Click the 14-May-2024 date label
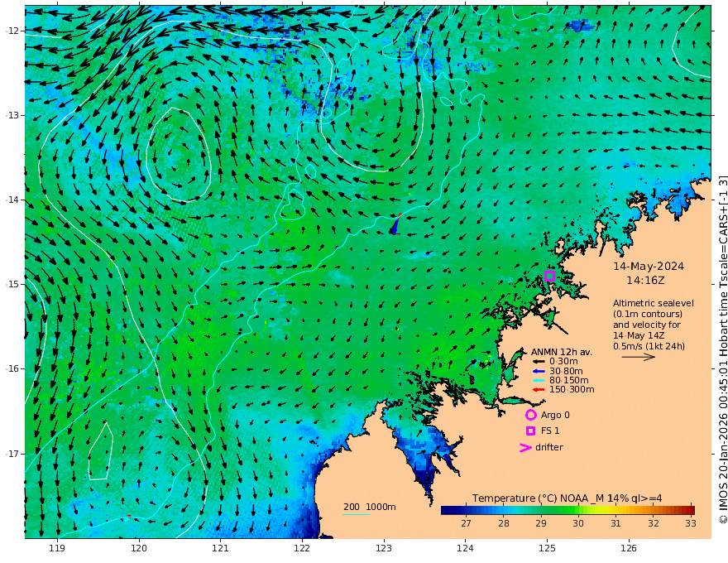728x563 pixels. pos(649,266)
